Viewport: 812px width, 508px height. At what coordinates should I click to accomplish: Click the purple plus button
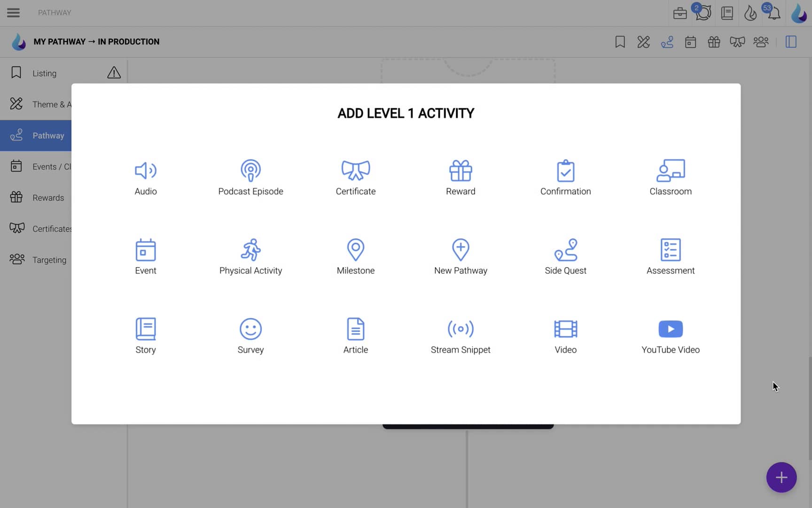pyautogui.click(x=781, y=477)
